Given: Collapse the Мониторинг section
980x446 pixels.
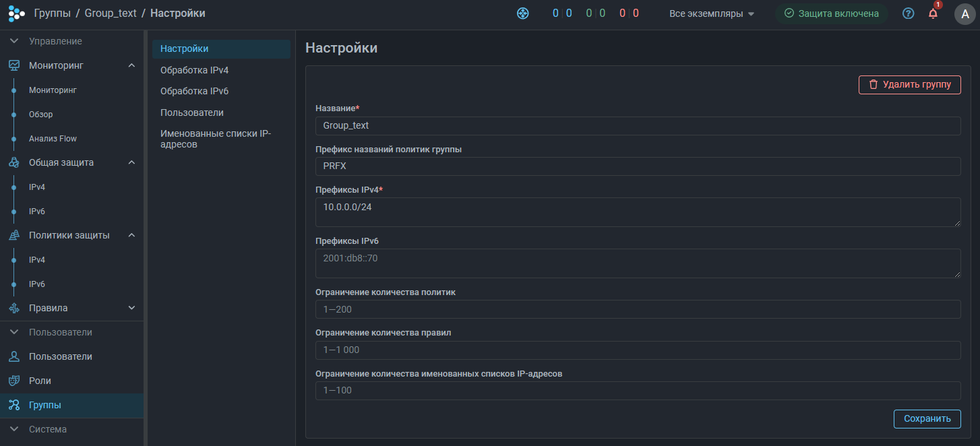Looking at the screenshot, I should [x=131, y=65].
